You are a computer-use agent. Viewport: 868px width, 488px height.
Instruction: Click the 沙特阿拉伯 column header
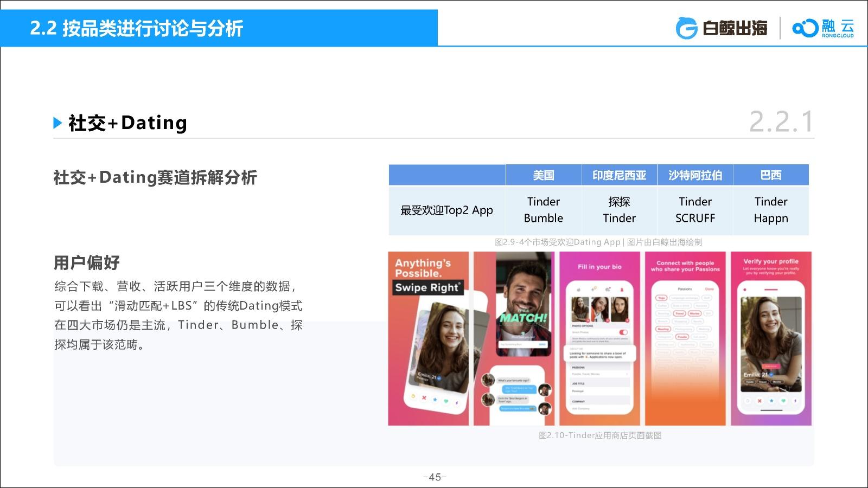tap(695, 175)
